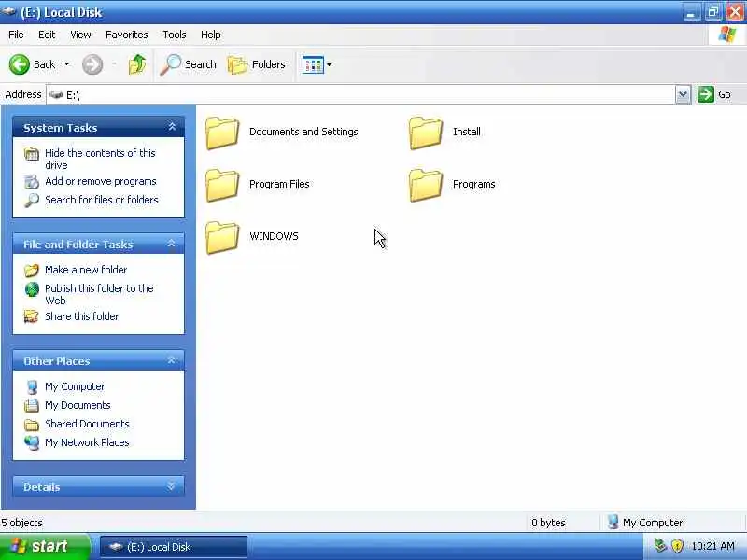The image size is (747, 560).
Task: Go up one folder level
Action: click(x=137, y=64)
